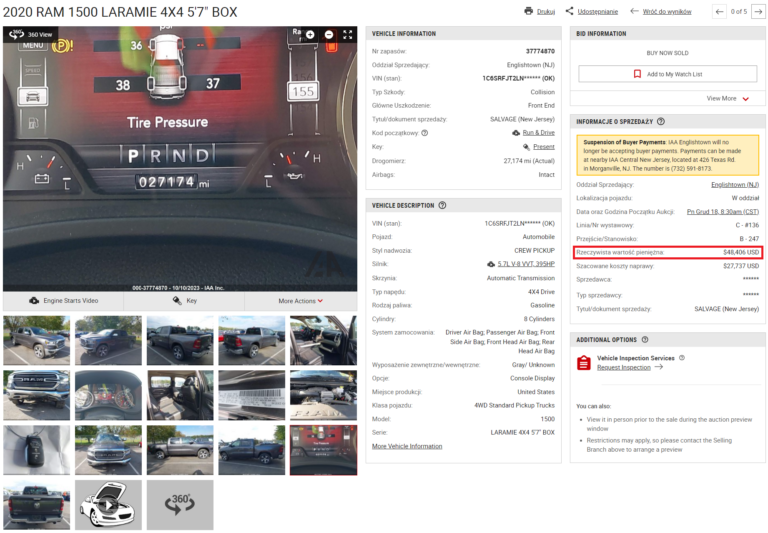Open the Key image tab
The width and height of the screenshot is (768, 533).
pos(184,300)
